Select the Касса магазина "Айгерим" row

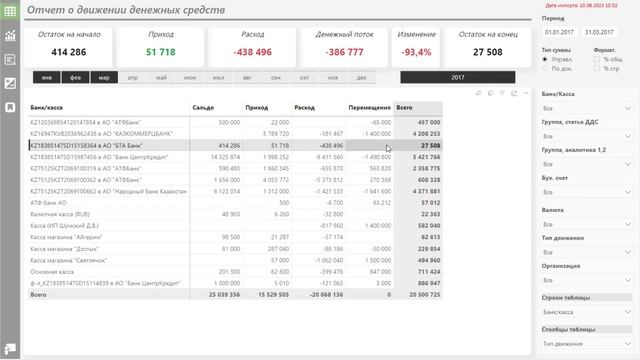235,237
